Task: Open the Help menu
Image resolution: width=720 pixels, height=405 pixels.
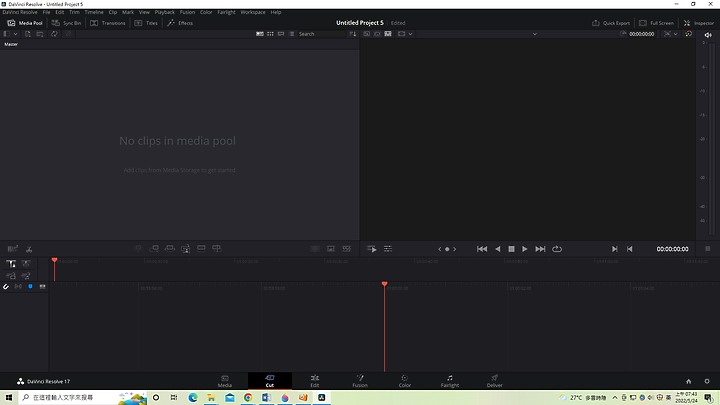Action: pos(276,12)
